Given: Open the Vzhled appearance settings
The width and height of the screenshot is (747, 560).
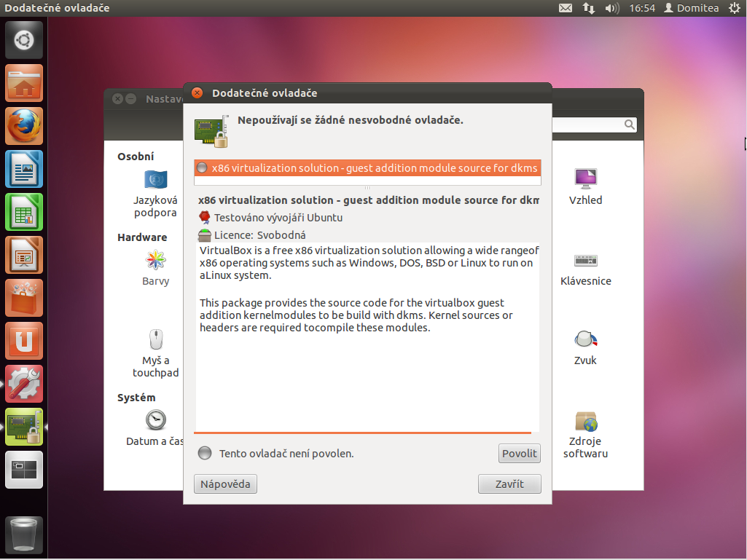Looking at the screenshot, I should click(x=585, y=179).
